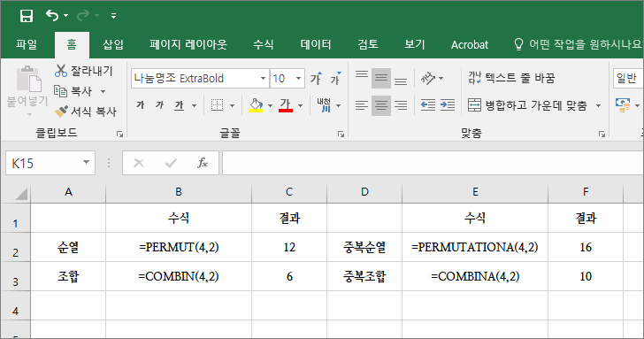Image resolution: width=644 pixels, height=339 pixels.
Task: Click the 잘라내기 cut button
Action: [84, 71]
